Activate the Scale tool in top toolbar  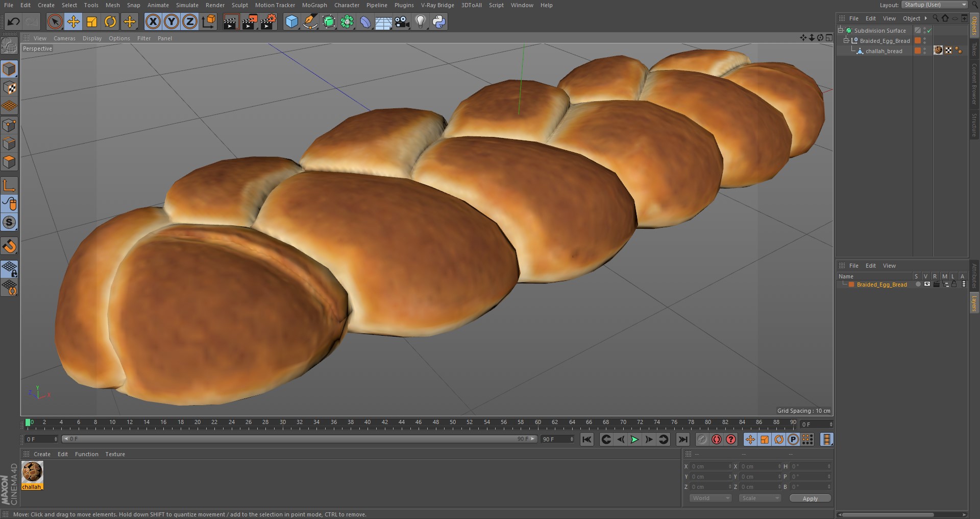[x=92, y=21]
